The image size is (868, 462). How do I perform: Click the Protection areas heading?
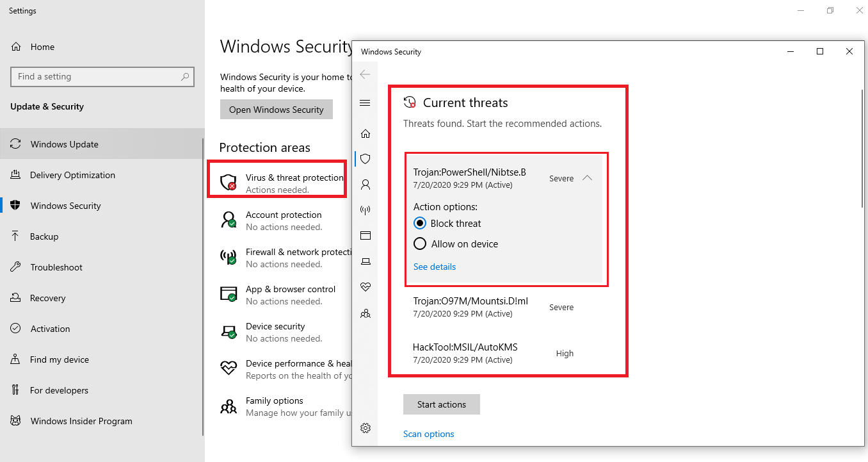coord(264,147)
